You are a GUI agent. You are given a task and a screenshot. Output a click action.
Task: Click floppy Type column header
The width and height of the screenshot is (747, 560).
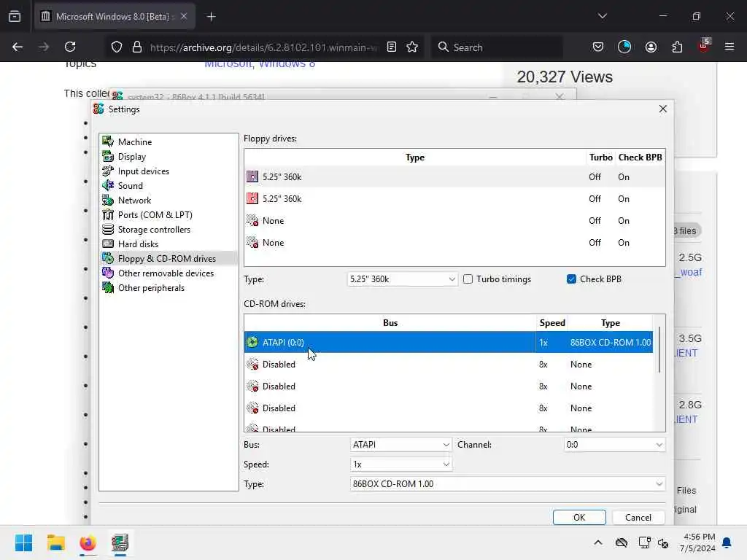(x=415, y=157)
